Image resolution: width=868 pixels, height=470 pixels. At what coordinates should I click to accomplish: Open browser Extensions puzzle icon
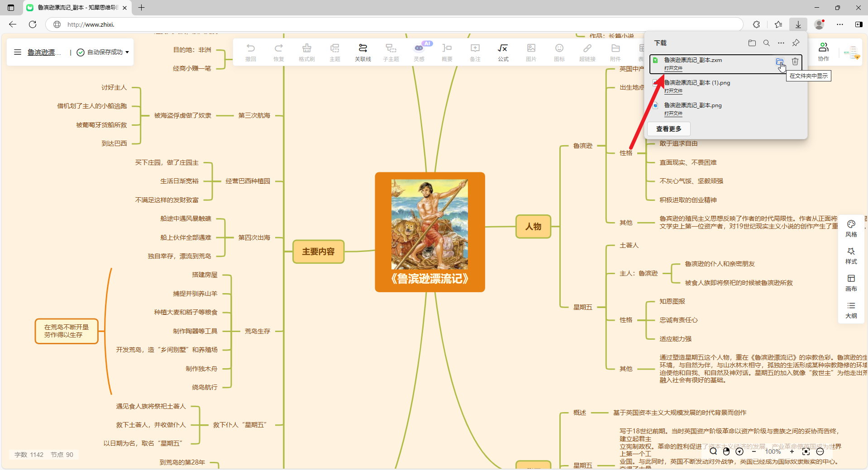tap(757, 24)
